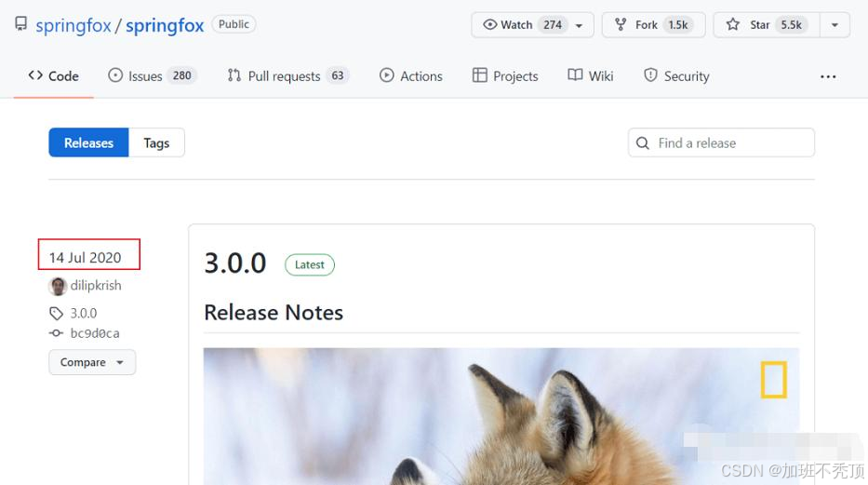
Task: Expand the Compare dropdown
Action: [92, 362]
